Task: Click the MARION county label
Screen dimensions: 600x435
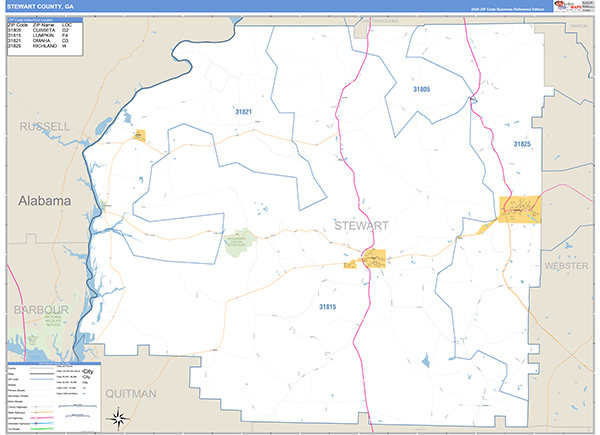Action: point(579,26)
